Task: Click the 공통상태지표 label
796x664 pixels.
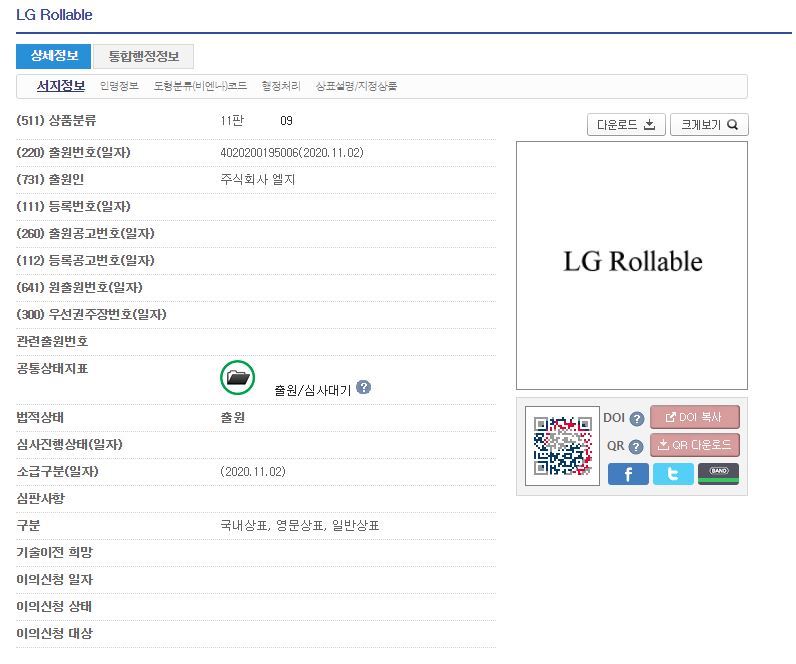Action: [52, 369]
